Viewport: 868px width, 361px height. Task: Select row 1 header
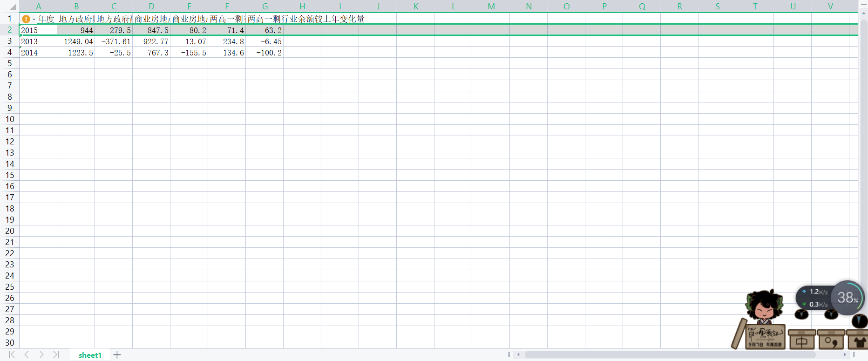[9, 19]
